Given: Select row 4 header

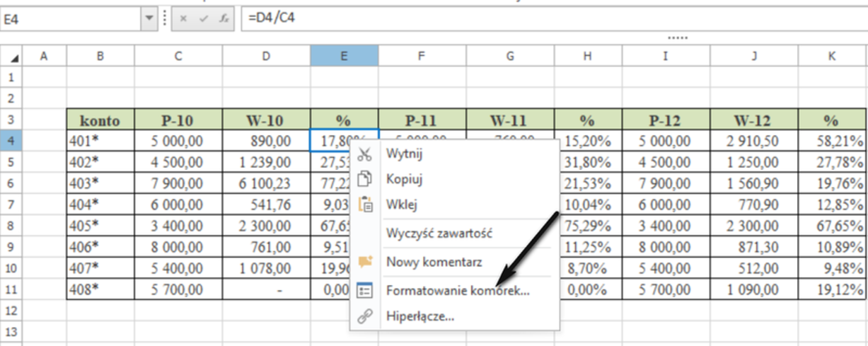Looking at the screenshot, I should (11, 141).
